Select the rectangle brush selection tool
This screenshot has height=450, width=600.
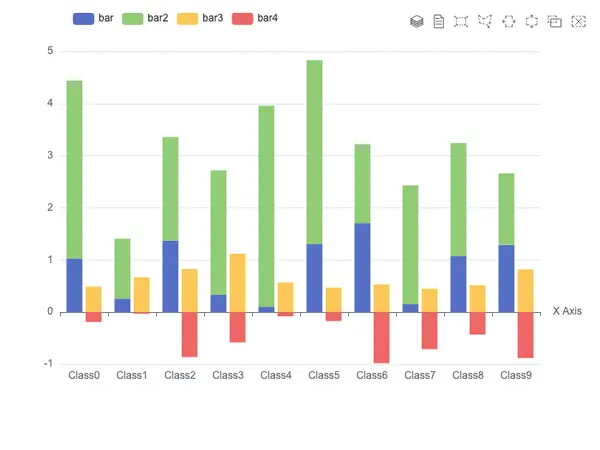(x=461, y=21)
